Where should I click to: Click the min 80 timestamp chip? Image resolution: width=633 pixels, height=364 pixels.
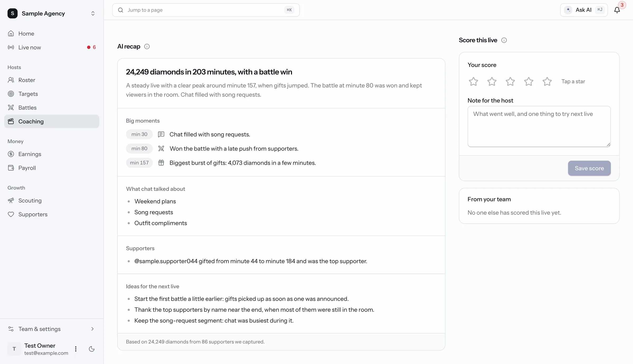(139, 148)
